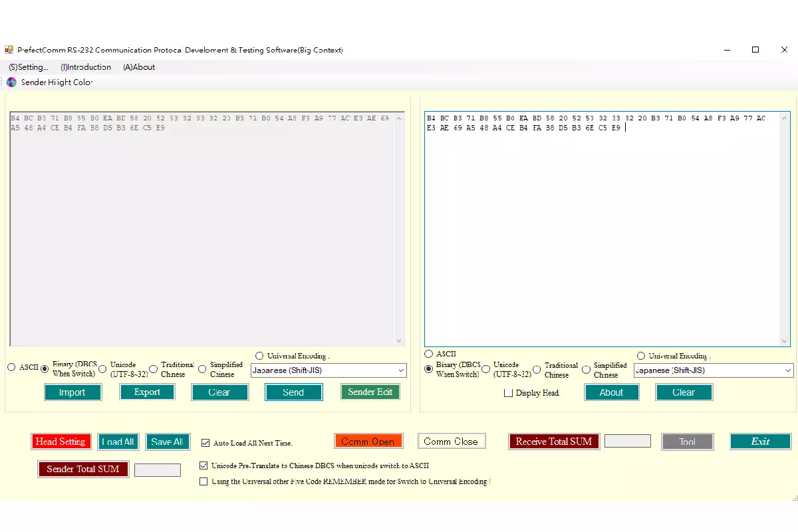Enable the Display Head checkbox
Image resolution: width=798 pixels, height=532 pixels.
tap(509, 393)
